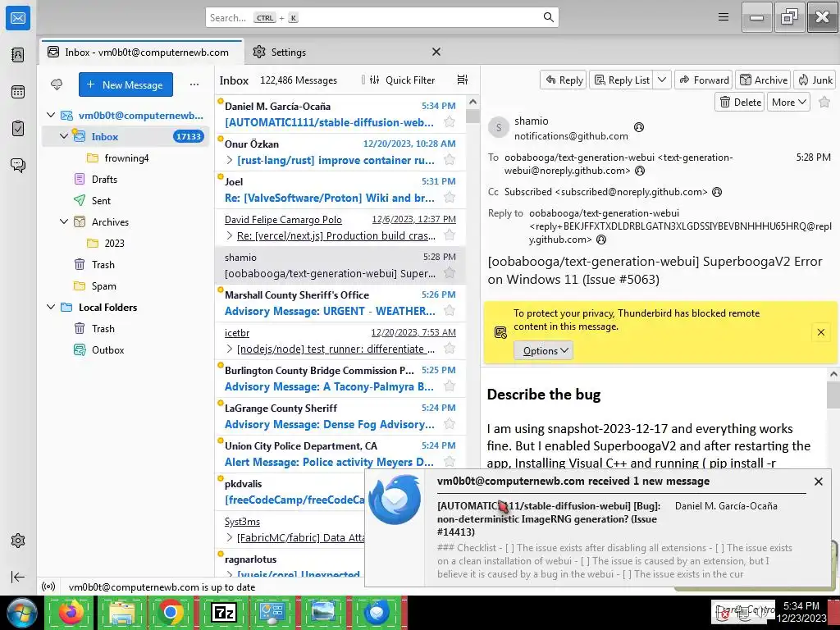Open the Address Book space

click(x=18, y=55)
